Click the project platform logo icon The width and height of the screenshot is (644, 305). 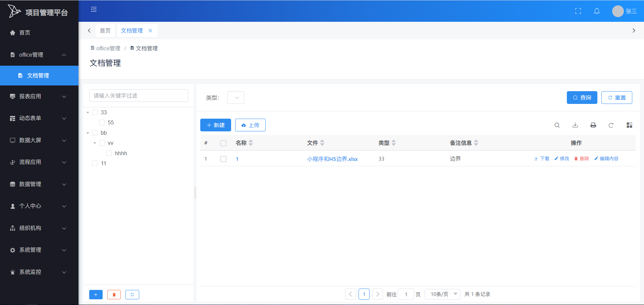[14, 11]
